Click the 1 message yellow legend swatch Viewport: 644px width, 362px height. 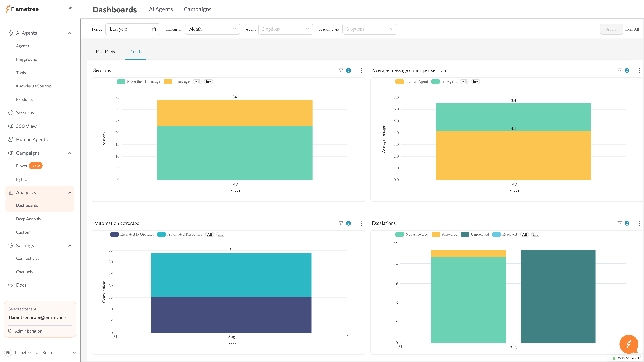pos(168,82)
